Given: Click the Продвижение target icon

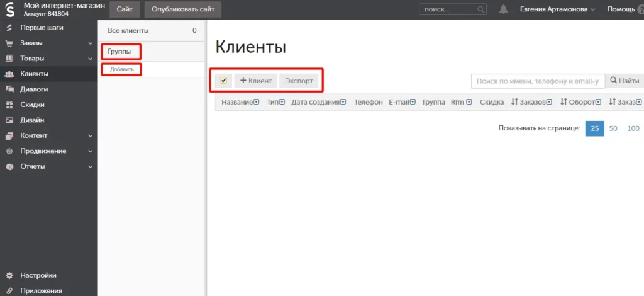Looking at the screenshot, I should (x=9, y=151).
